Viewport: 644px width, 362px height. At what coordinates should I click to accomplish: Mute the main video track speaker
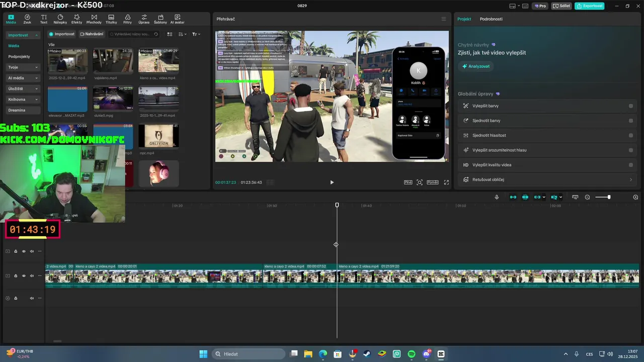point(32,276)
